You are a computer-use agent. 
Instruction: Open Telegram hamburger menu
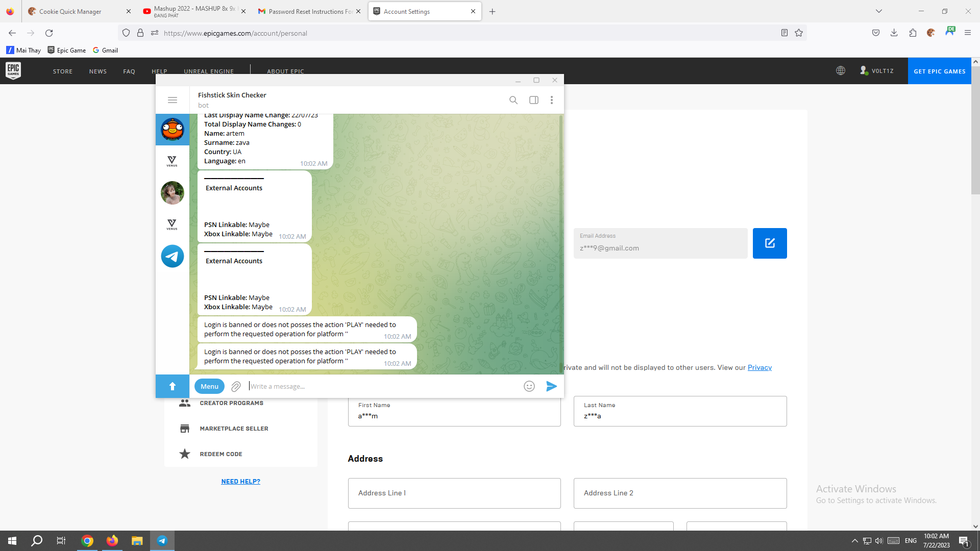click(x=173, y=100)
